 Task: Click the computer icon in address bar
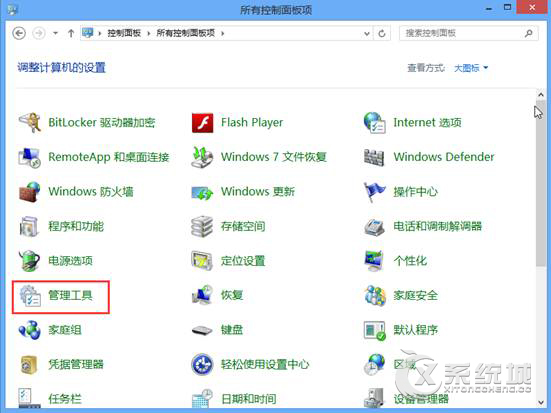87,33
